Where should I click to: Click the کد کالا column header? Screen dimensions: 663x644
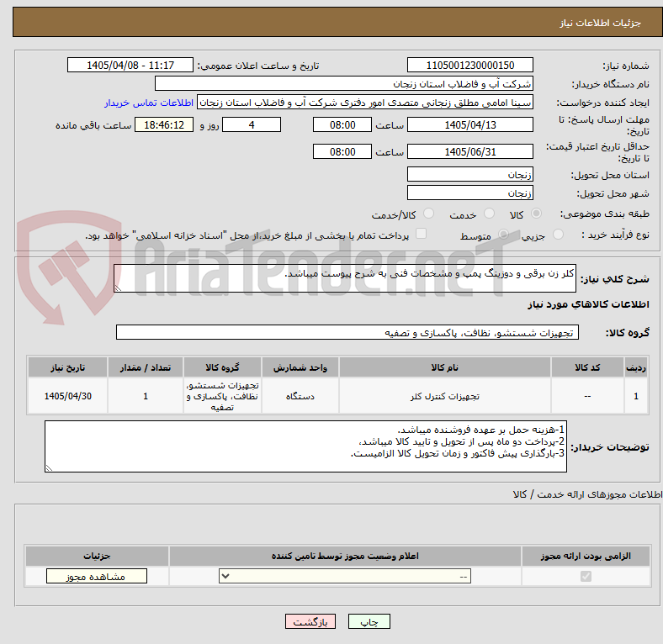[587, 367]
